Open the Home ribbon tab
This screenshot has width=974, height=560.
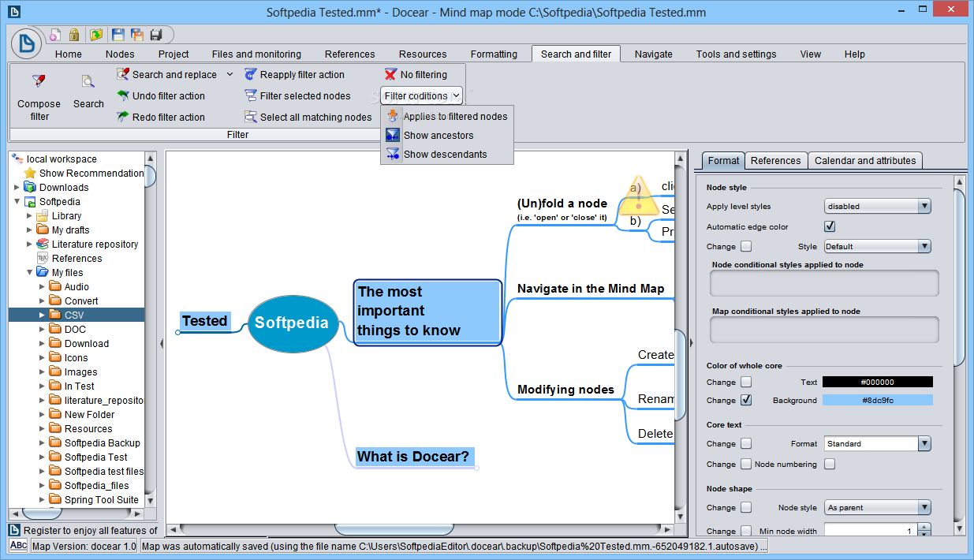coord(69,54)
